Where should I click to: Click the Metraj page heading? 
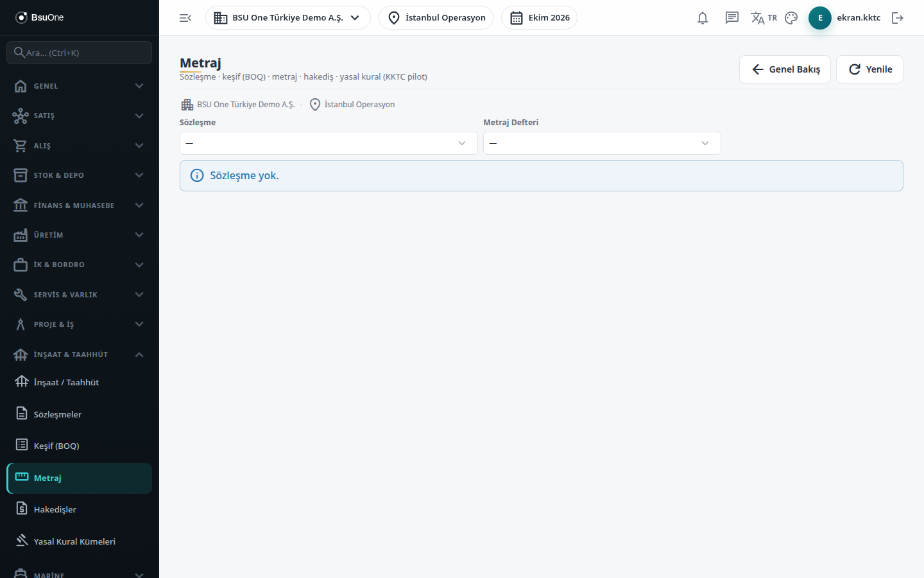[200, 63]
